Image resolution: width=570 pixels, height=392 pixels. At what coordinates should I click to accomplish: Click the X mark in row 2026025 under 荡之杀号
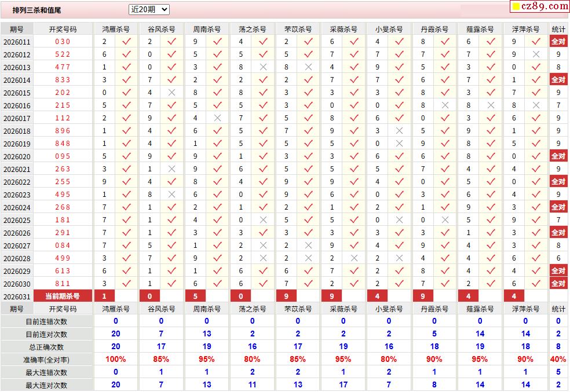tap(263, 220)
